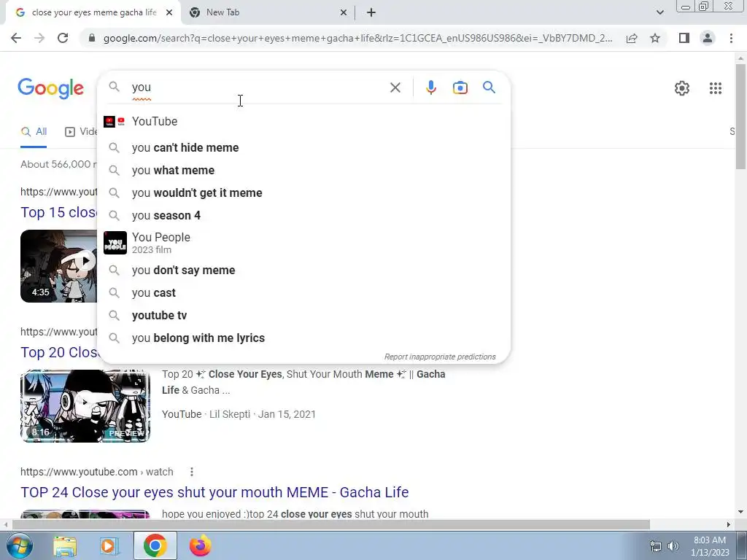Open the 8:16 preview video thumbnail
The height and width of the screenshot is (560, 747).
(x=85, y=406)
